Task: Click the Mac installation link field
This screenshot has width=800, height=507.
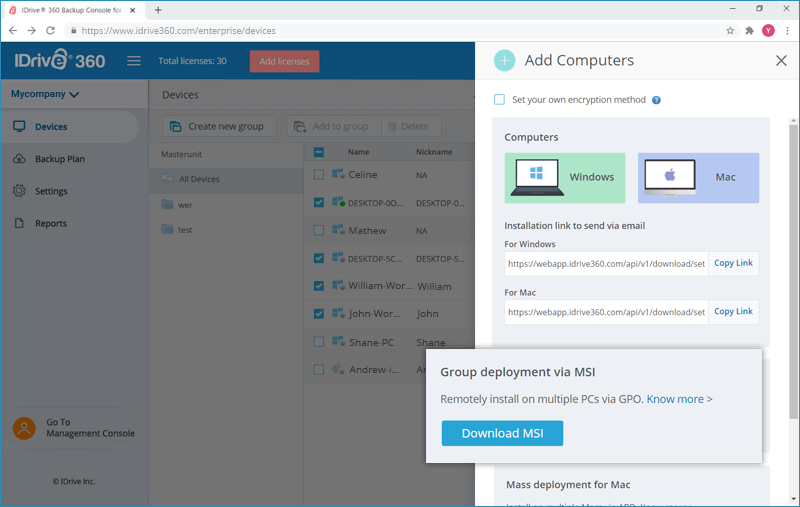Action: tap(606, 312)
